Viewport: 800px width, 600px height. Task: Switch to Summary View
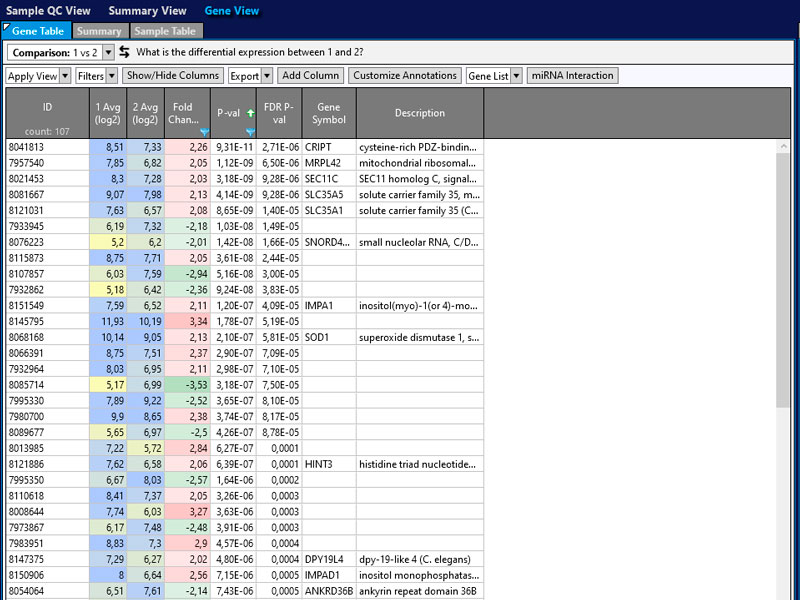[147, 11]
